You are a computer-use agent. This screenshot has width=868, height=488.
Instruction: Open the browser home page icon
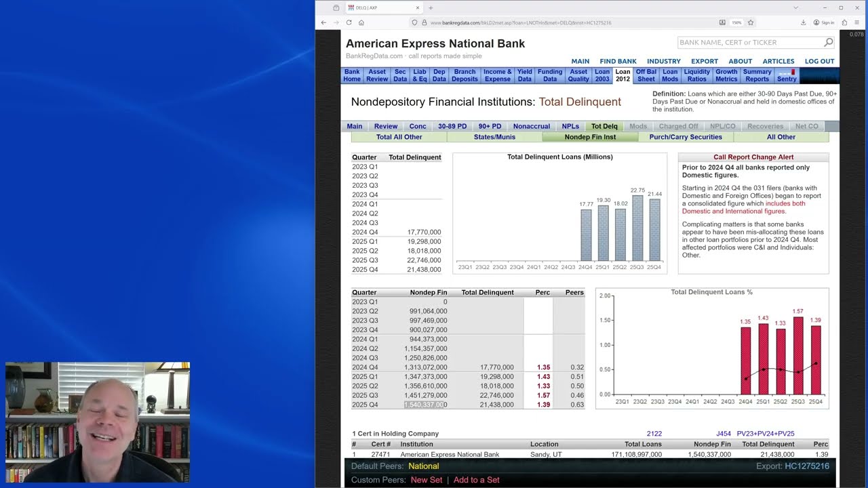click(x=361, y=22)
